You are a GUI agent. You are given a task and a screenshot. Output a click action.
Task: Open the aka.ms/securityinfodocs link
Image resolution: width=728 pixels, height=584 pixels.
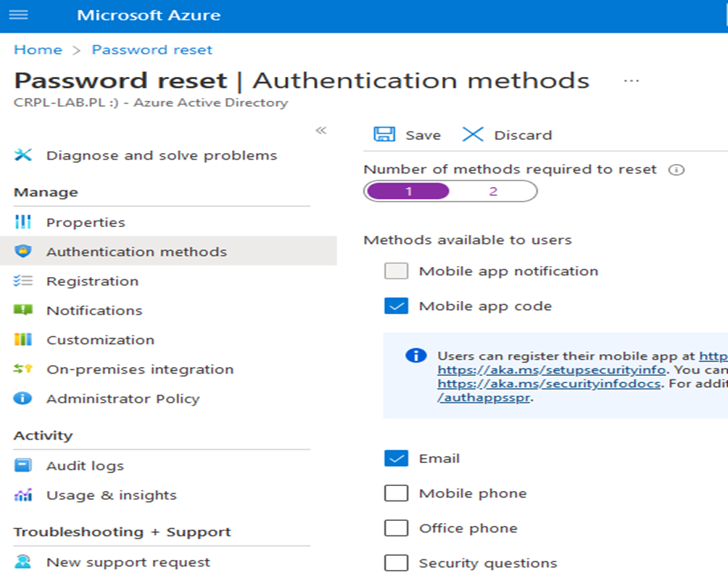click(549, 383)
